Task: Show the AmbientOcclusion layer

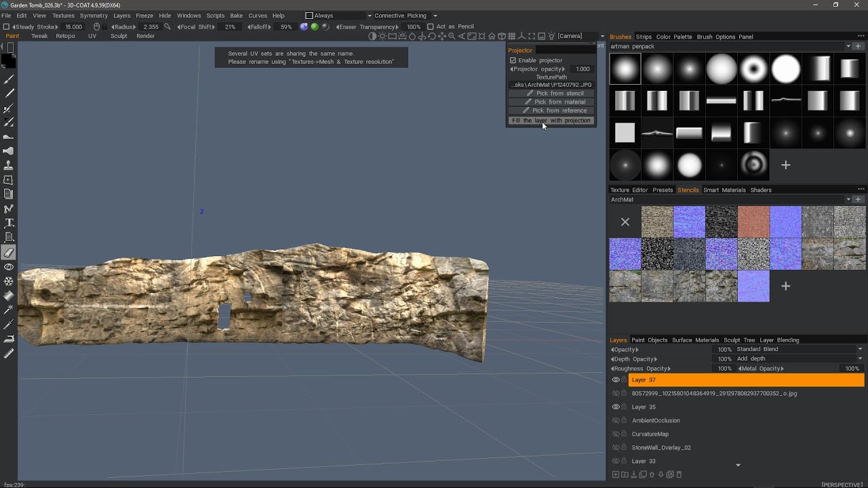Action: coord(616,420)
